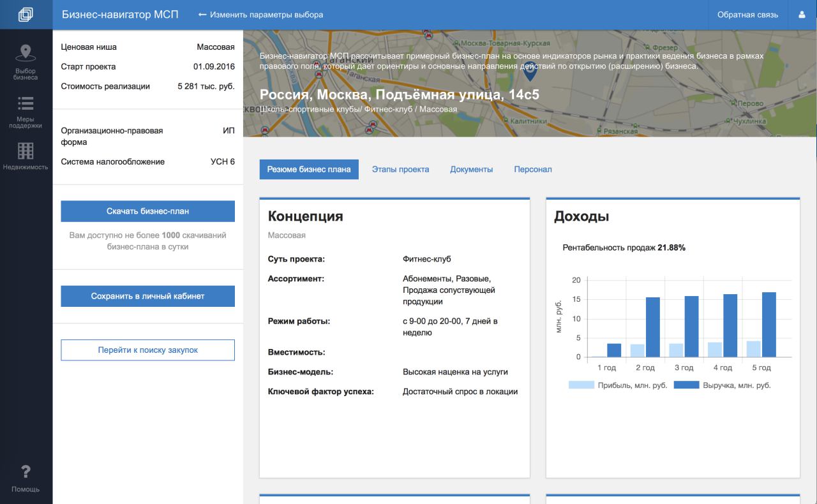The height and width of the screenshot is (504, 817).
Task: Select the Резюме бизнес плана tab
Action: point(309,170)
